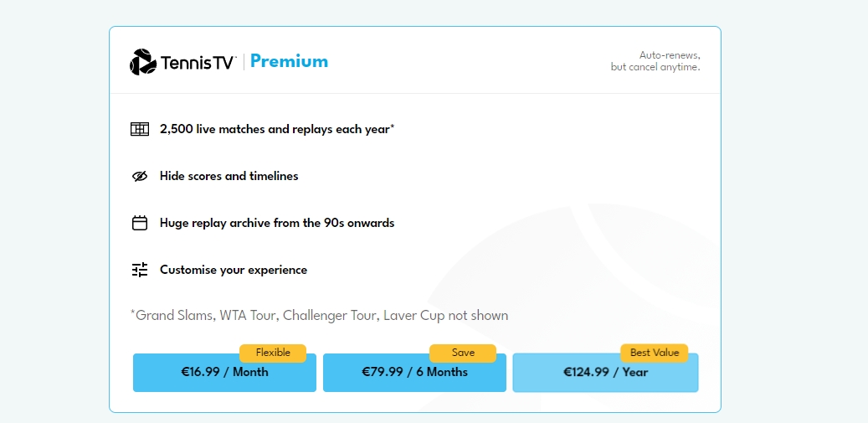Click the asterisk after 'each year'

point(393,126)
